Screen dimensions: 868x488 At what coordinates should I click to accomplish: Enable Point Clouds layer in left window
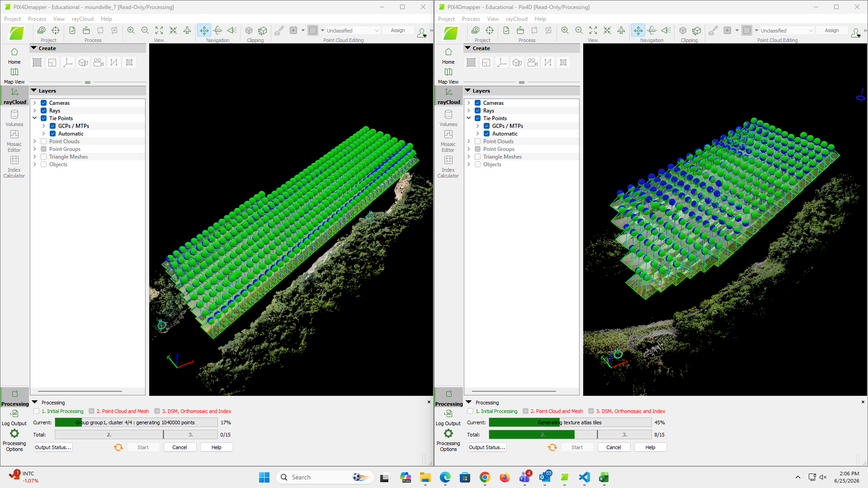[x=44, y=141]
